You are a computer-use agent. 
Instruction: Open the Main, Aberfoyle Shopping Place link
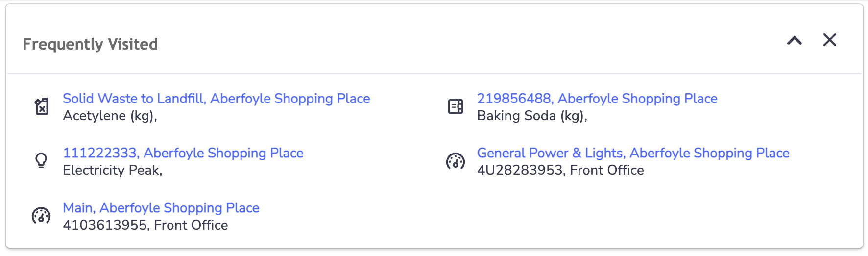click(161, 208)
